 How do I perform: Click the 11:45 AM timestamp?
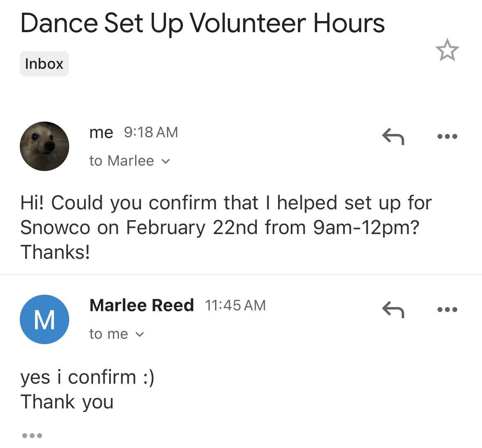(x=235, y=305)
